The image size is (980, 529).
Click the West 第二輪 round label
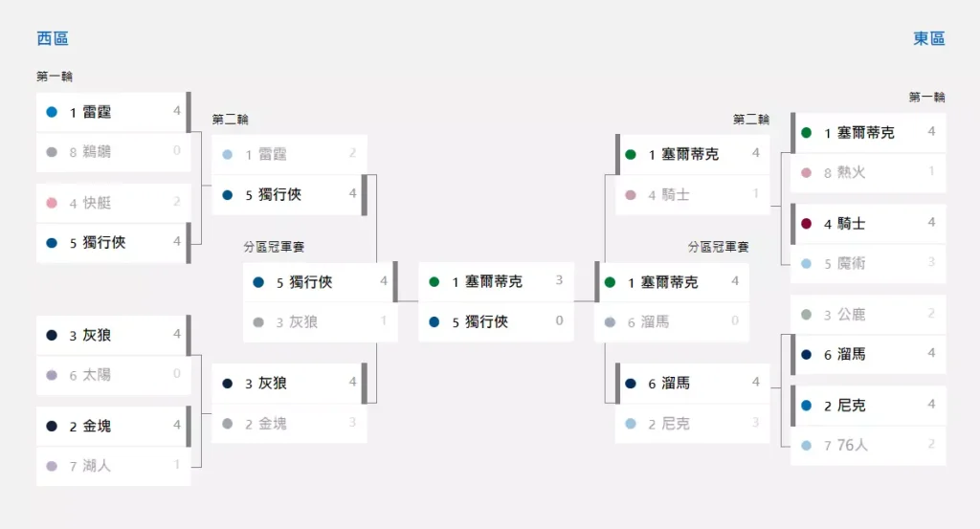pos(231,120)
